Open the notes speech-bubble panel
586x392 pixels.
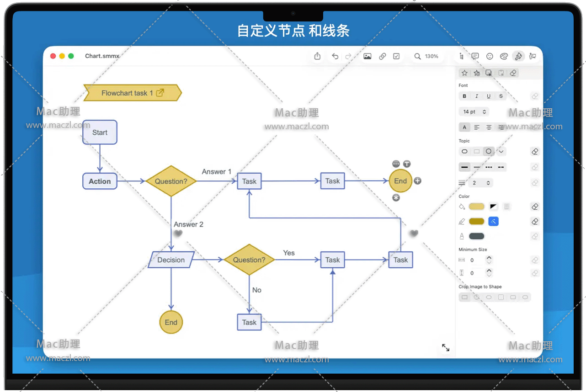tap(475, 56)
